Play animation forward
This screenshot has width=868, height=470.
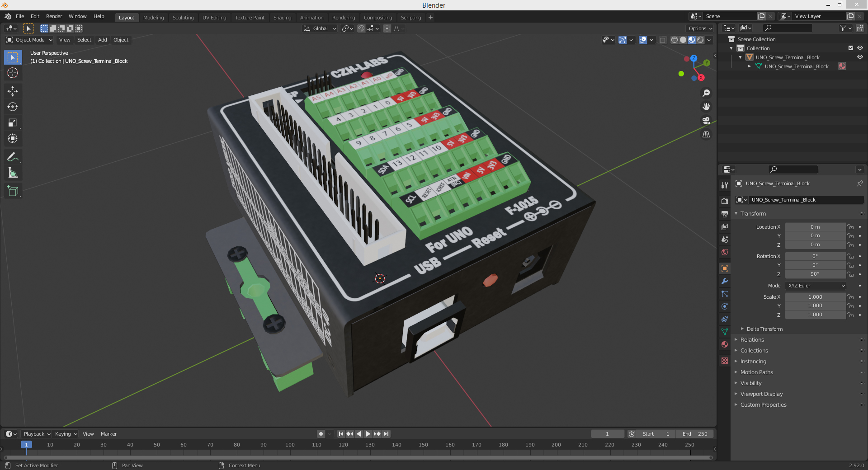tap(368, 434)
